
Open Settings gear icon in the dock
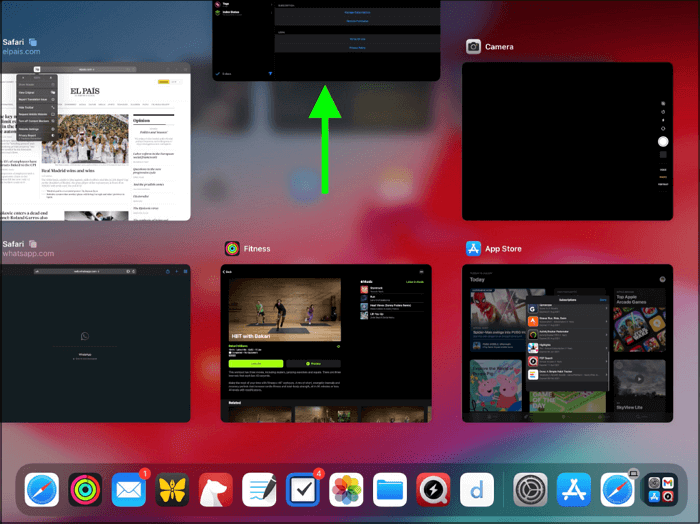[x=530, y=490]
